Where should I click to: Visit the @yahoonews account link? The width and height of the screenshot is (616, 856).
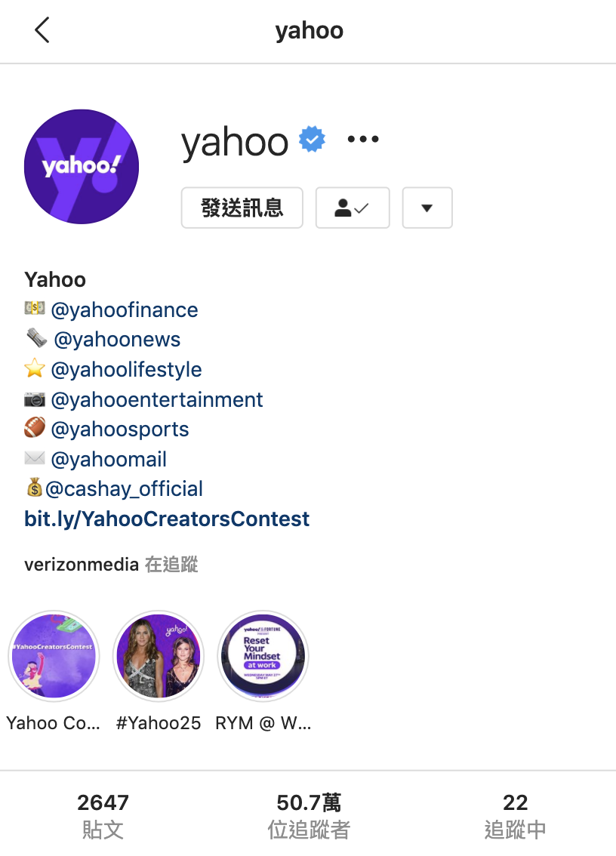(117, 340)
